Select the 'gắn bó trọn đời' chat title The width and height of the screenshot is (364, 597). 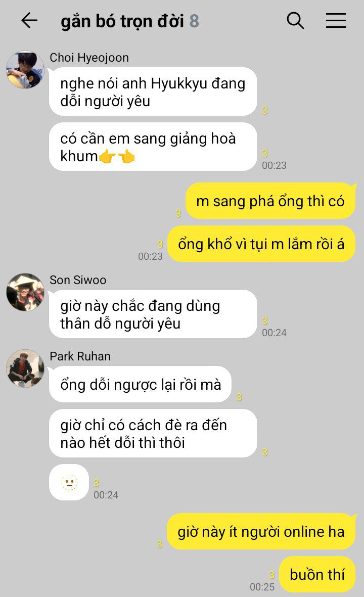pos(122,21)
